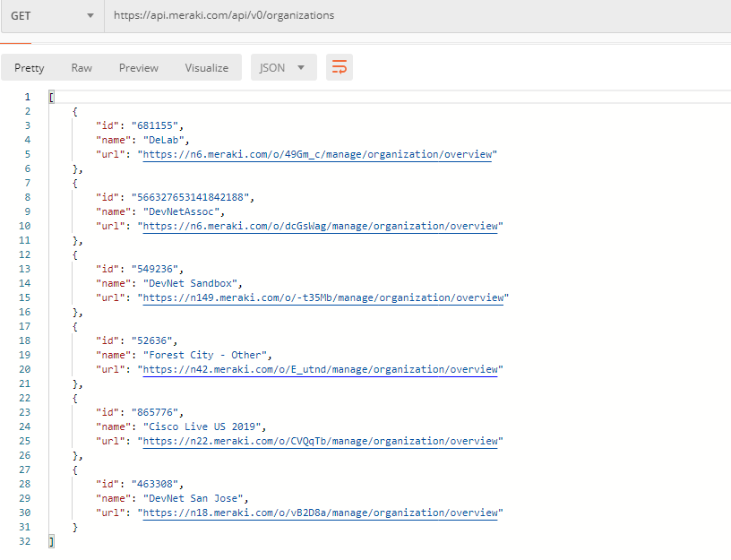Screen dimensions: 731x560
Task: Click the request URL input field
Action: coord(417,16)
